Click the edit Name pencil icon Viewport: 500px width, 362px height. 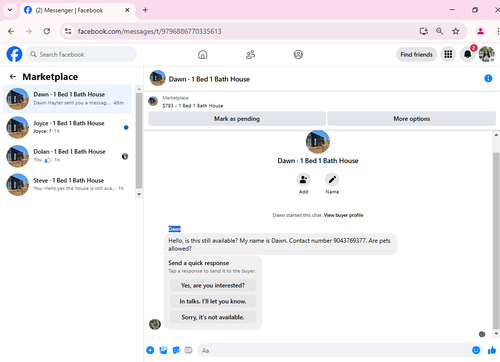(332, 180)
